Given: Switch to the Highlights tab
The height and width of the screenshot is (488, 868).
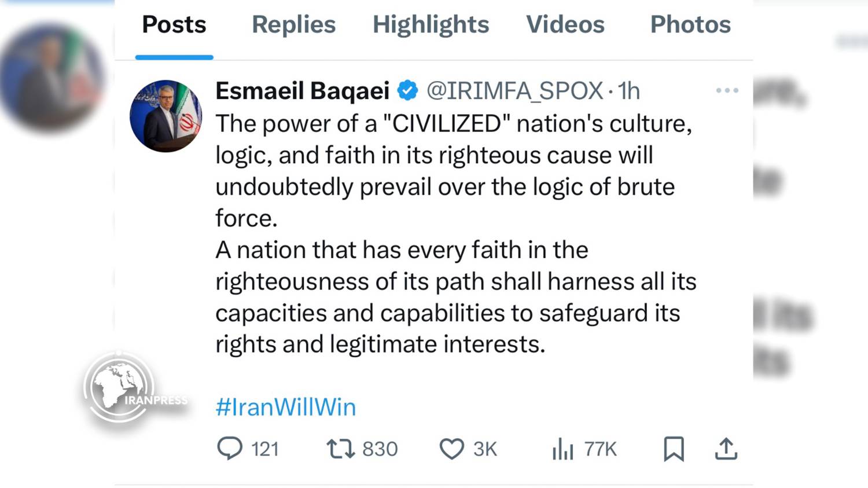Looking at the screenshot, I should pos(431,25).
